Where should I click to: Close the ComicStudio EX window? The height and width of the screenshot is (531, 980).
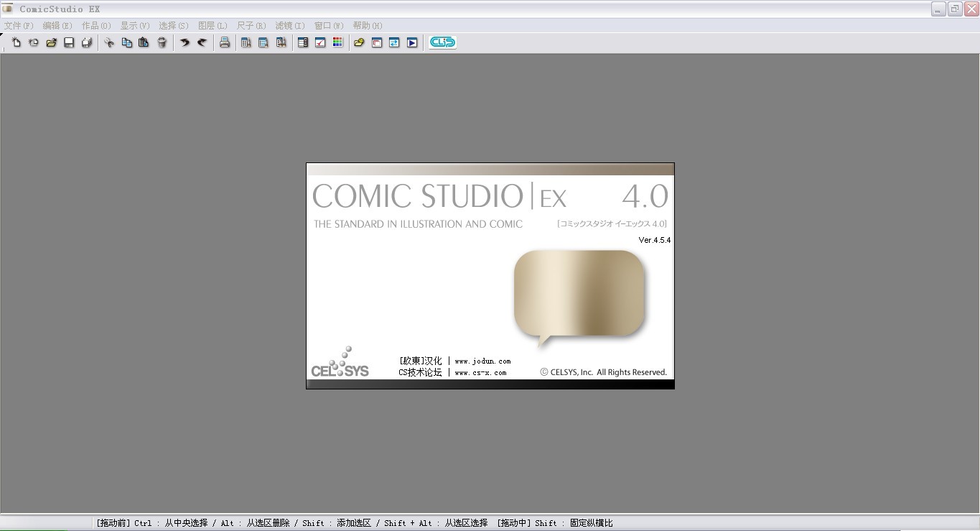pyautogui.click(x=971, y=9)
